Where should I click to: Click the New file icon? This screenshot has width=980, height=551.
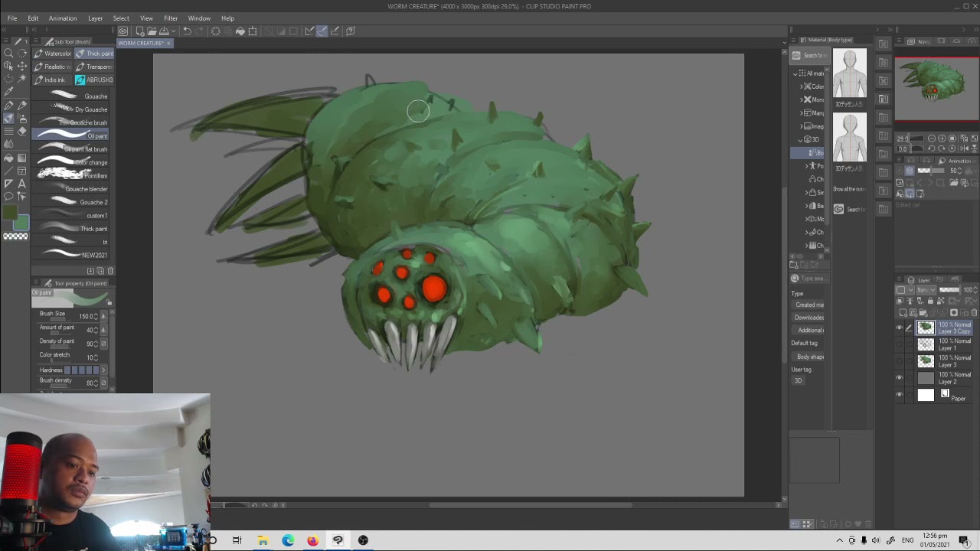pyautogui.click(x=140, y=31)
